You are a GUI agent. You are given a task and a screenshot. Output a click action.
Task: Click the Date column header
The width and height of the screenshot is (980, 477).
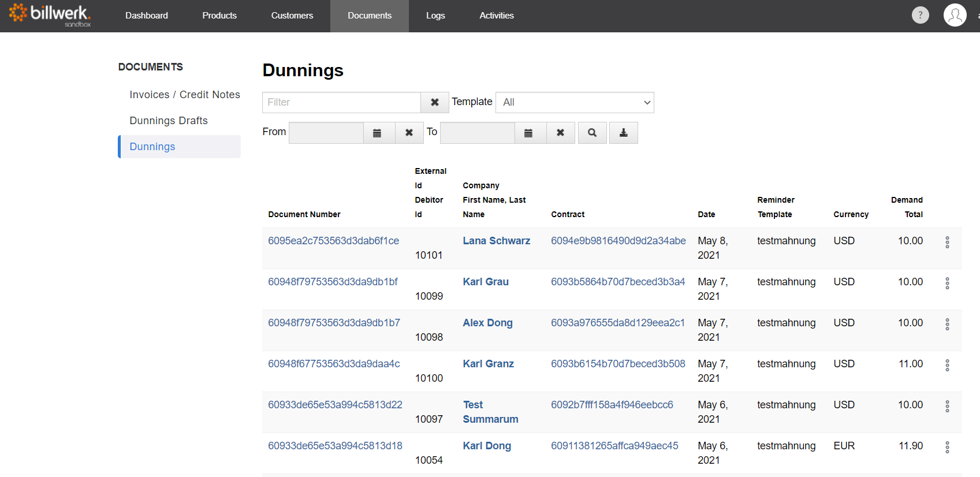pyautogui.click(x=706, y=214)
